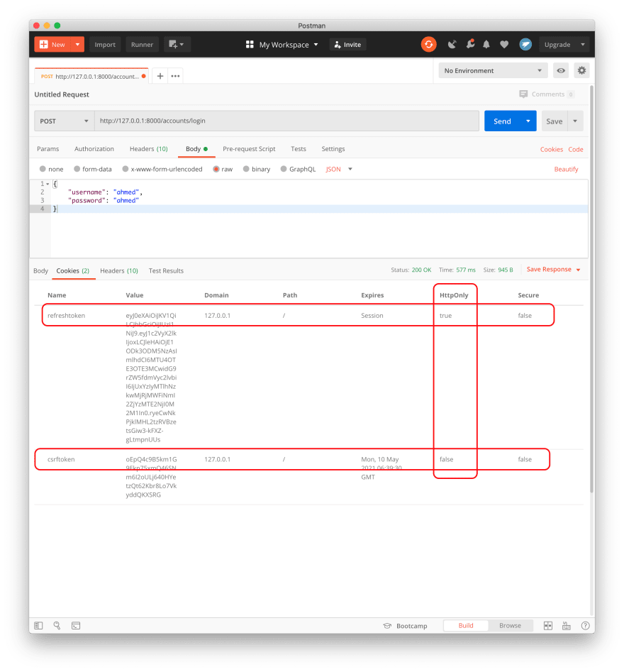The height and width of the screenshot is (672, 624).
Task: Click the Cookies link
Action: coord(551,149)
